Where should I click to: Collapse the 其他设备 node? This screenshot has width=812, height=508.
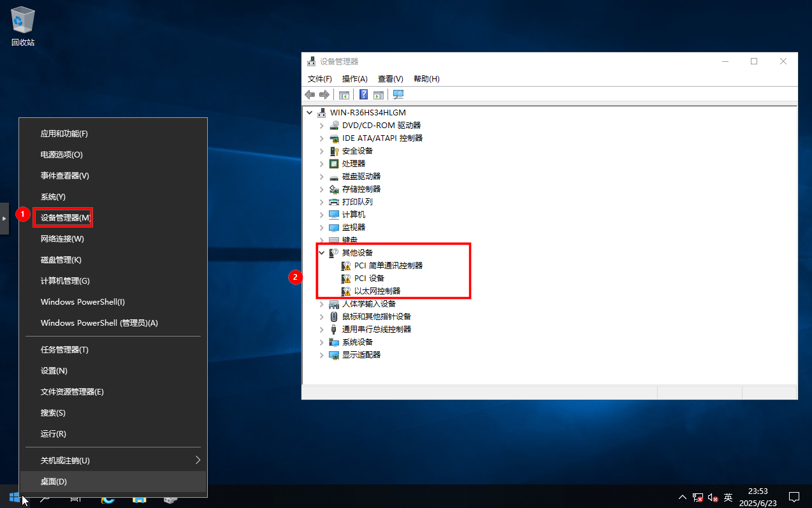[322, 253]
